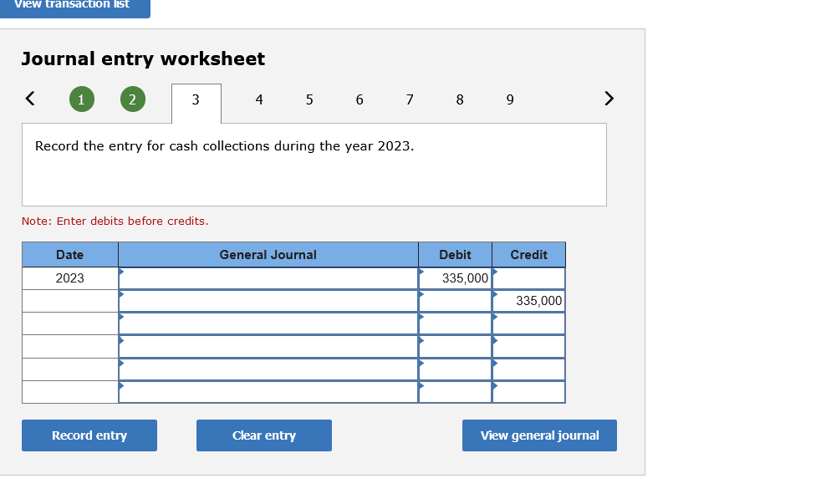Image resolution: width=816 pixels, height=504 pixels.
Task: Click the blue flag in the third journal row
Action: tap(123, 318)
